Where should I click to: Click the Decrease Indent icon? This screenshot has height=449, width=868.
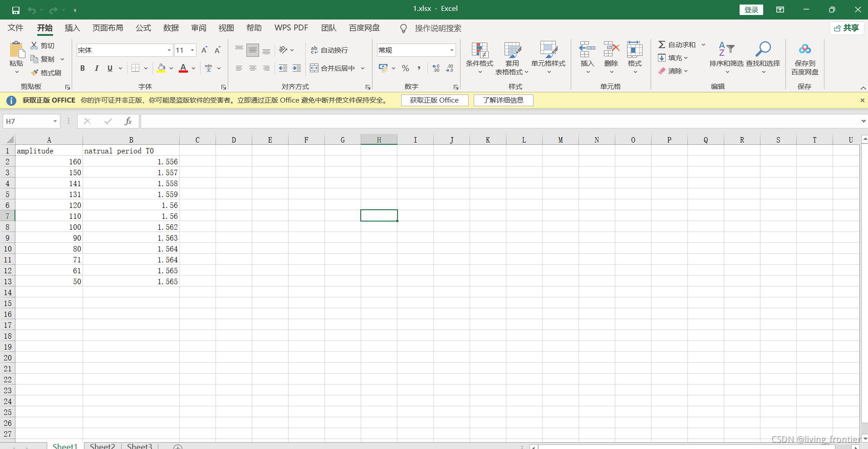[283, 68]
